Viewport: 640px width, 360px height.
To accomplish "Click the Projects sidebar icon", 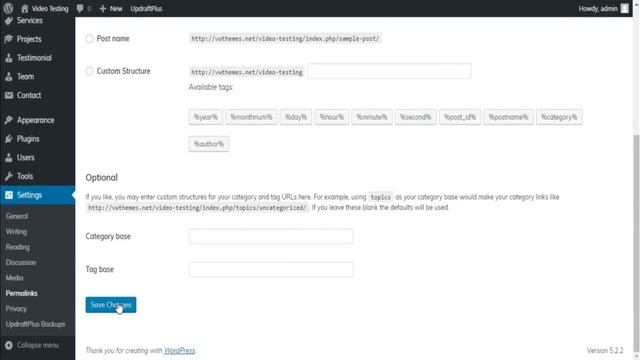I will 9,39.
